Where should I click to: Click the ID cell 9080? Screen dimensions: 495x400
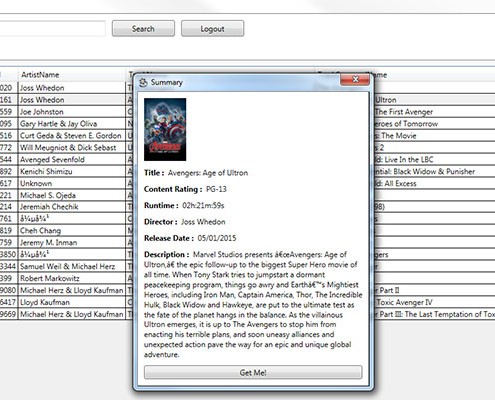click(8, 290)
